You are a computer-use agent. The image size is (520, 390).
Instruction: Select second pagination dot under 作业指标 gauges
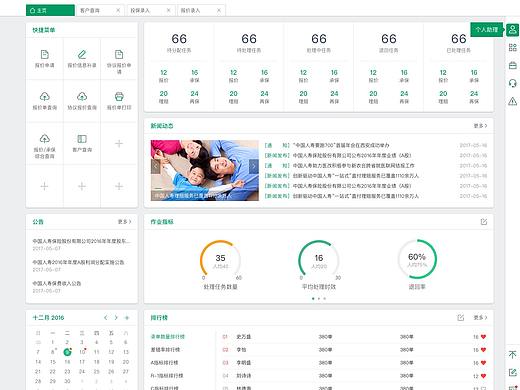(319, 299)
